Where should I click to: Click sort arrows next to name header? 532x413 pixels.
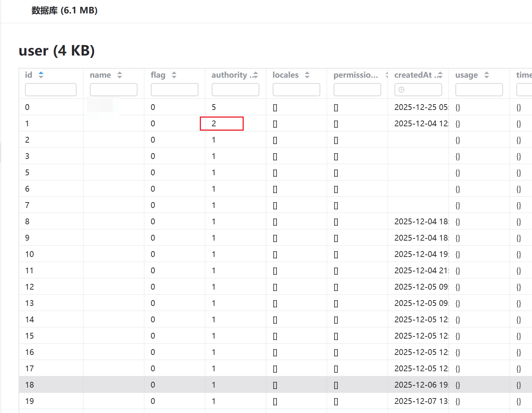tap(120, 75)
